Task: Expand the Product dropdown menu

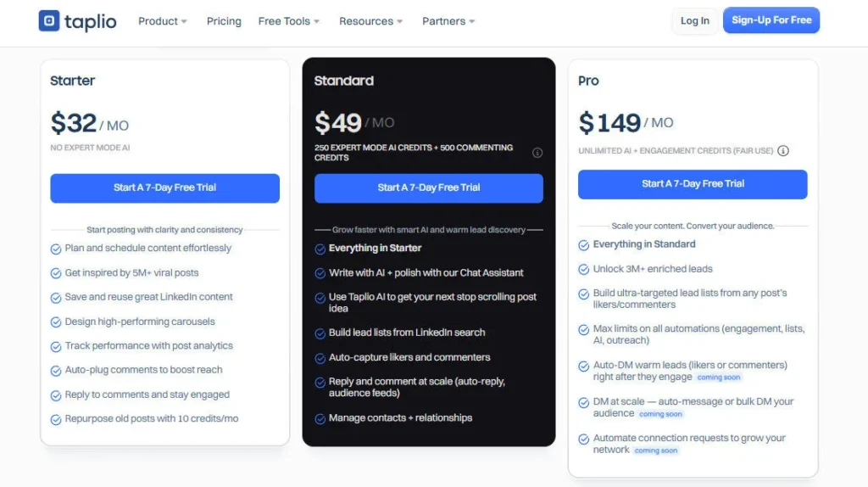Action: [x=163, y=21]
